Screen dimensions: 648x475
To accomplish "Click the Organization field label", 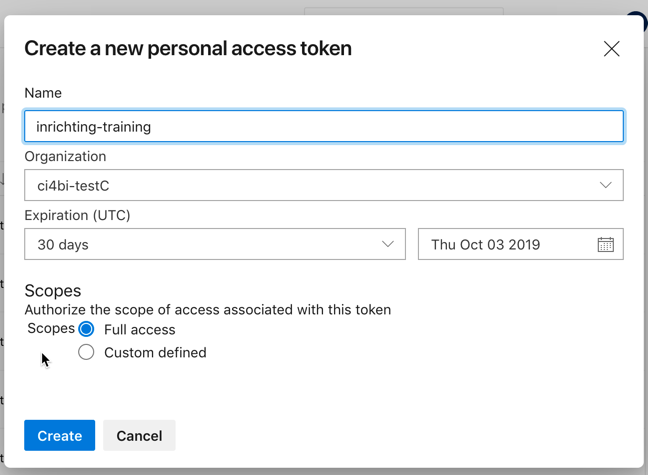I will point(65,156).
